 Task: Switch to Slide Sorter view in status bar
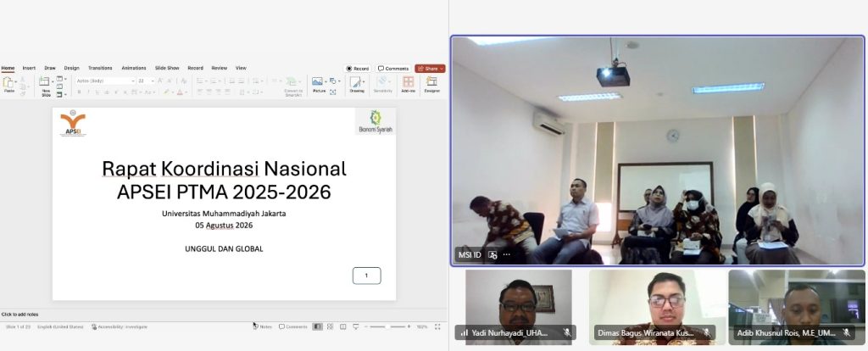click(330, 326)
